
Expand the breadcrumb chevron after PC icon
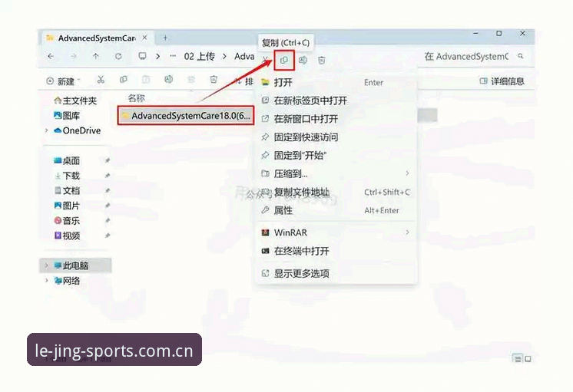pos(158,57)
